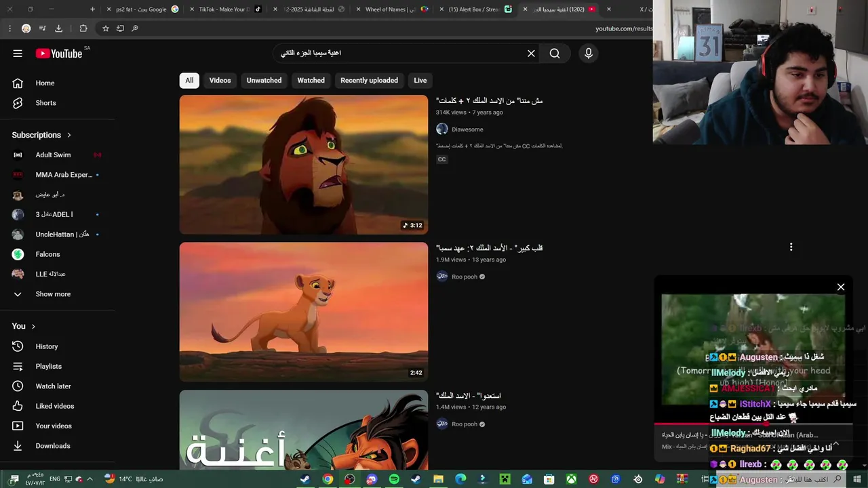Open the browser three-dot menu
868x488 pixels.
pos(9,28)
